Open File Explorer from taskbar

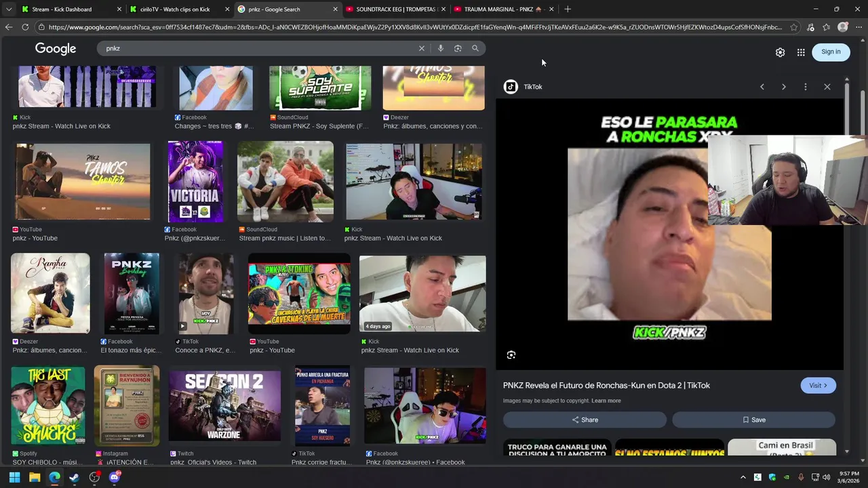pos(35,477)
